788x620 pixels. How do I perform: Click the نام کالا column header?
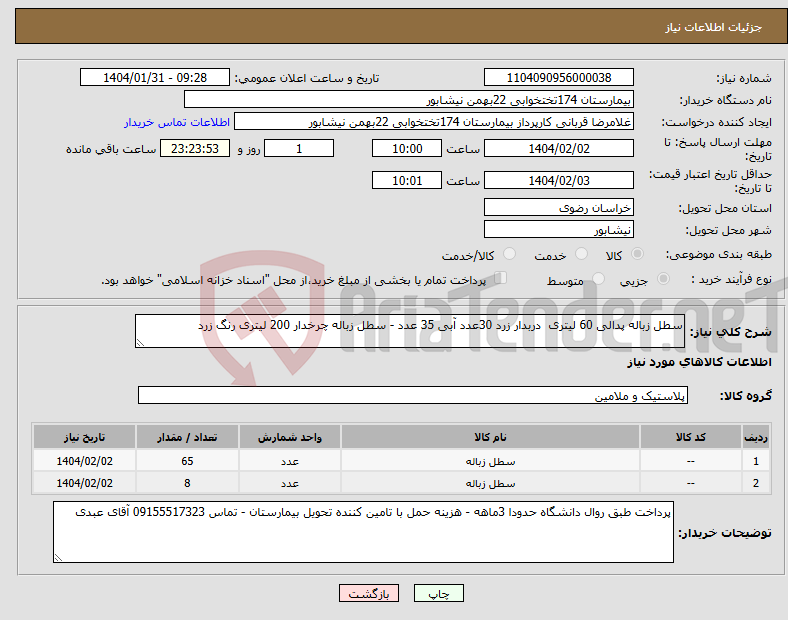[x=490, y=437]
